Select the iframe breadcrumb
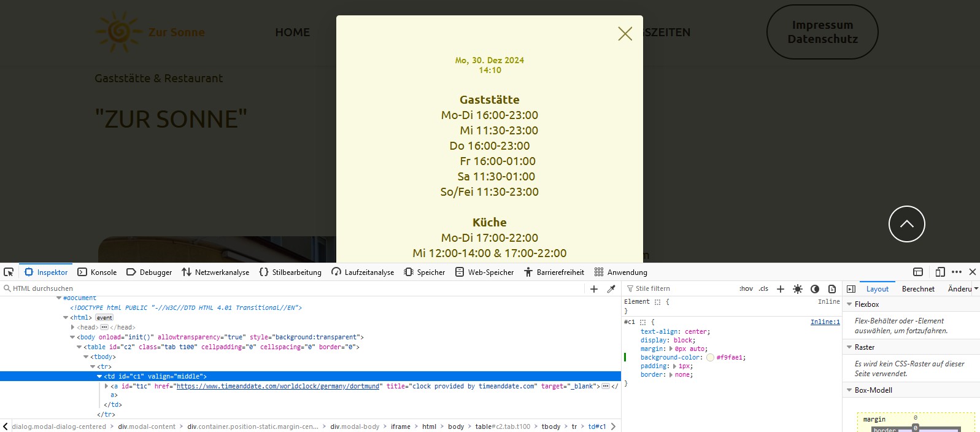The width and height of the screenshot is (980, 432). point(401,426)
